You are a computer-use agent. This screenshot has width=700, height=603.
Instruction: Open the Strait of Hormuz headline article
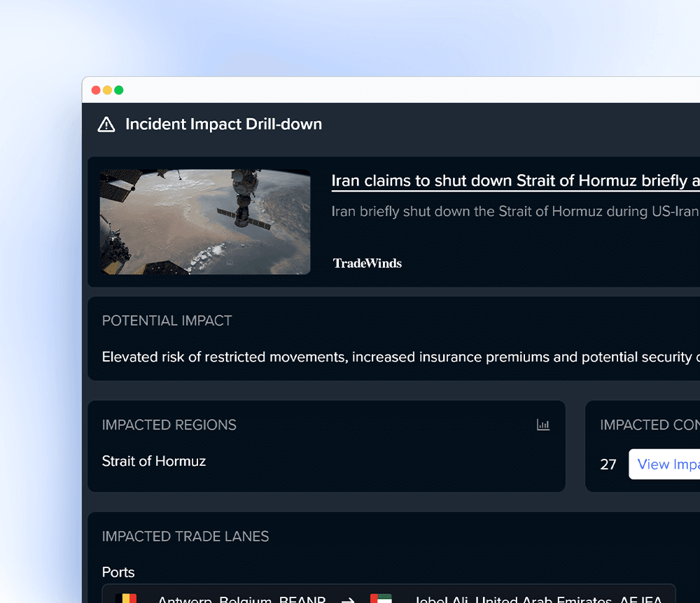[515, 180]
